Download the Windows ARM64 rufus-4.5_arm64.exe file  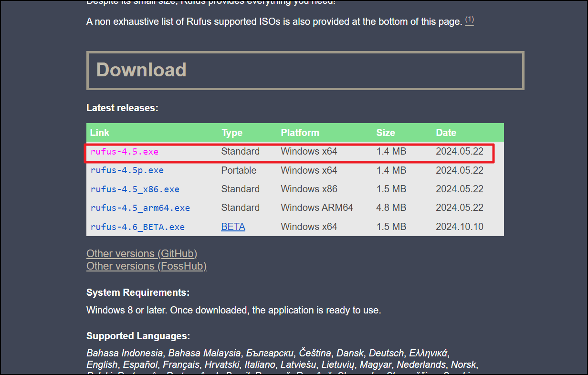coord(140,208)
